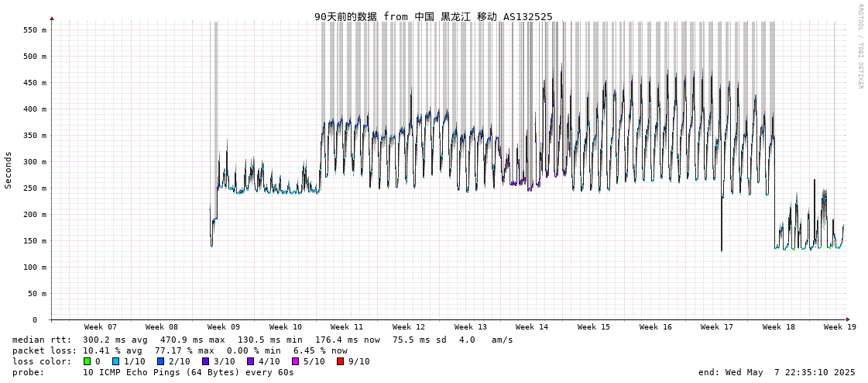Pick the red 9/10 loss swatch
The image size is (868, 383).
341,361
